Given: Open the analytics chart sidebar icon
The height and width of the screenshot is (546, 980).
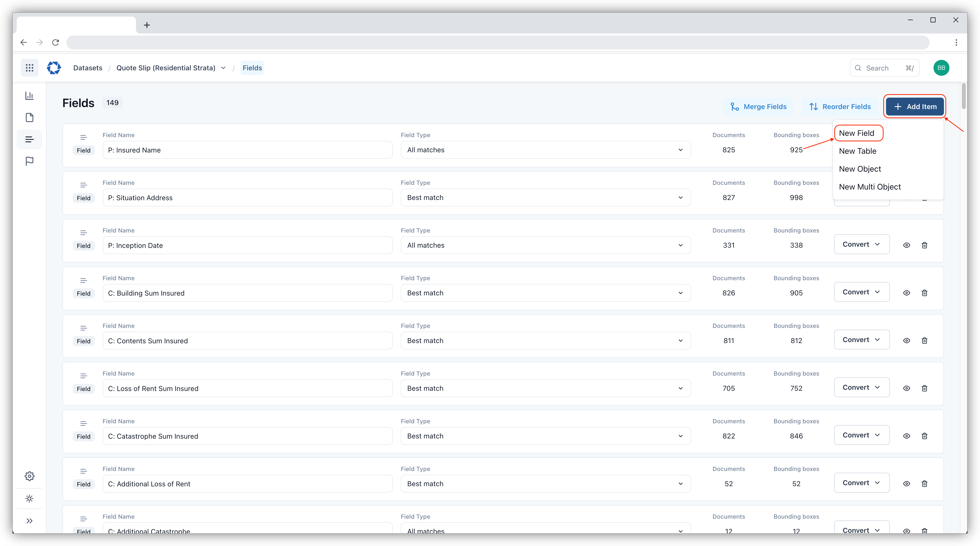Looking at the screenshot, I should click(29, 96).
